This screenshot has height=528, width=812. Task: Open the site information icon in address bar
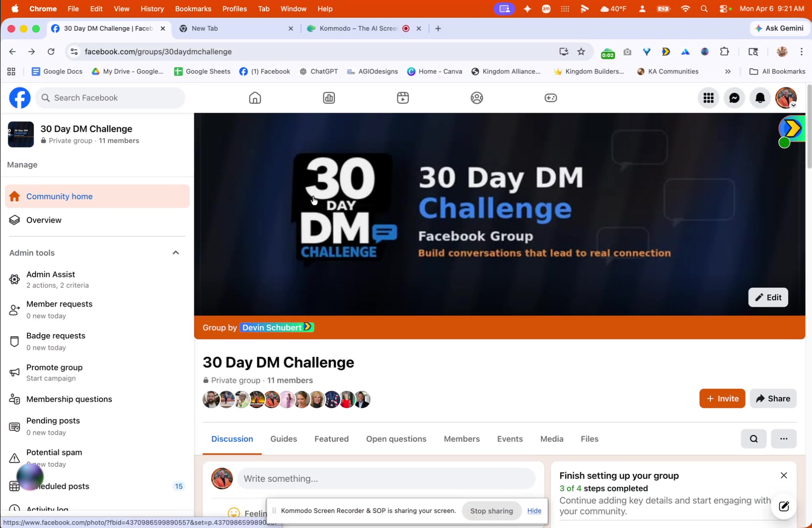click(x=74, y=51)
